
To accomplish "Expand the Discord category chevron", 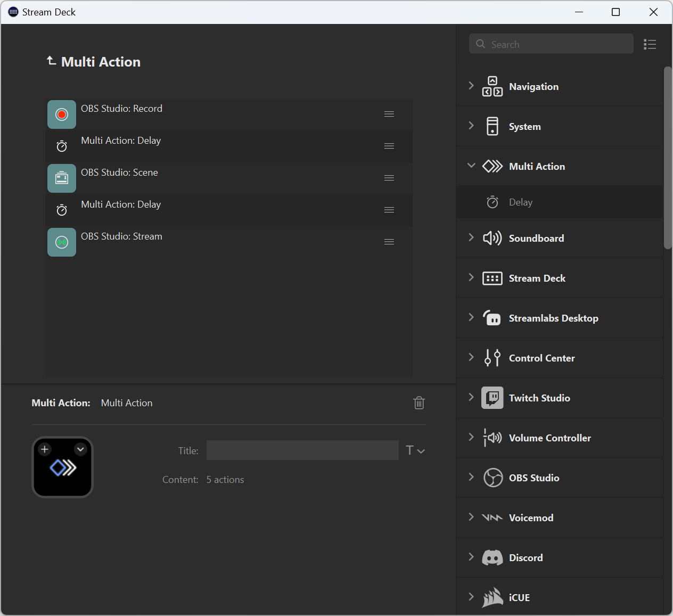I will pos(471,557).
